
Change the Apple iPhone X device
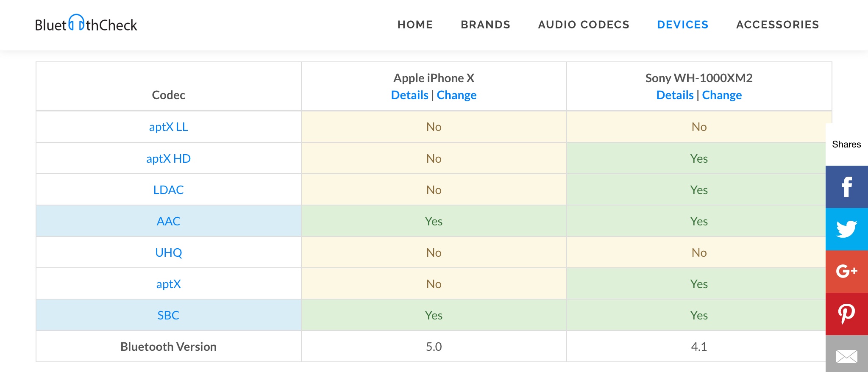tap(456, 95)
